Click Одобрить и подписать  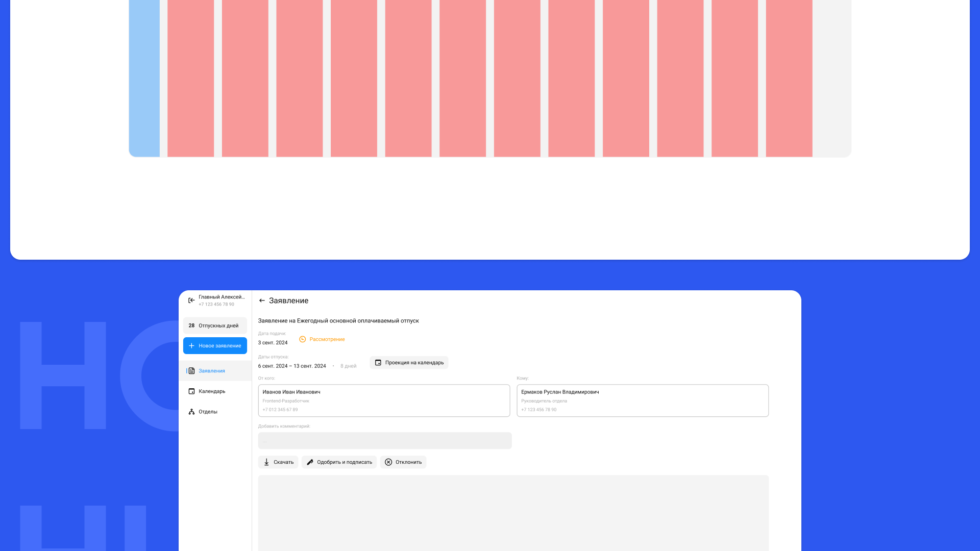339,462
